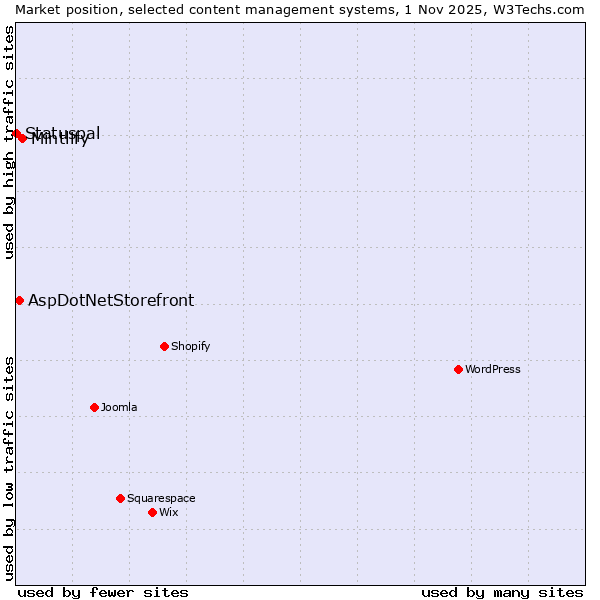
Task: Select the 'used by low traffic sites' axis label
Action: point(9,467)
